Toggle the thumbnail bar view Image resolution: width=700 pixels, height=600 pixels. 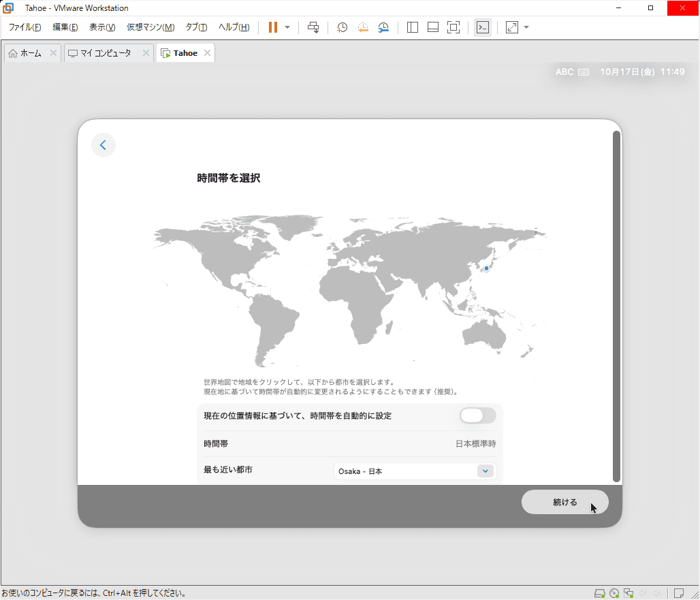(432, 27)
